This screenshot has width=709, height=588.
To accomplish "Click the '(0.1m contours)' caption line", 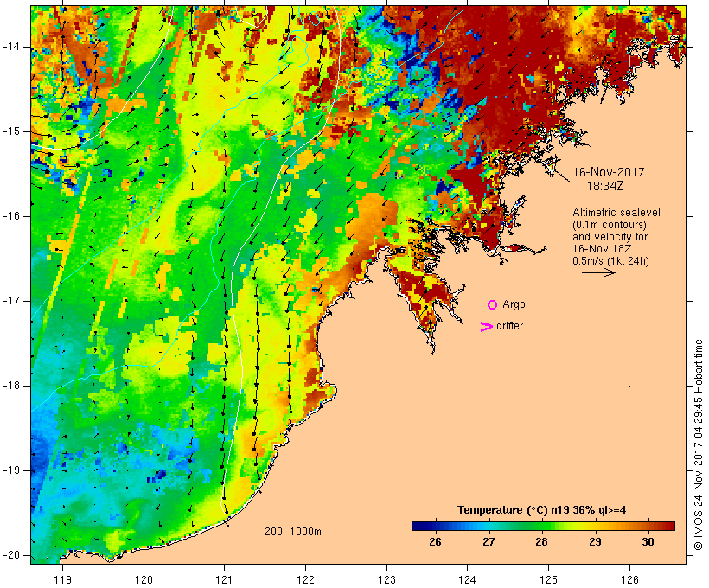I will click(x=609, y=225).
